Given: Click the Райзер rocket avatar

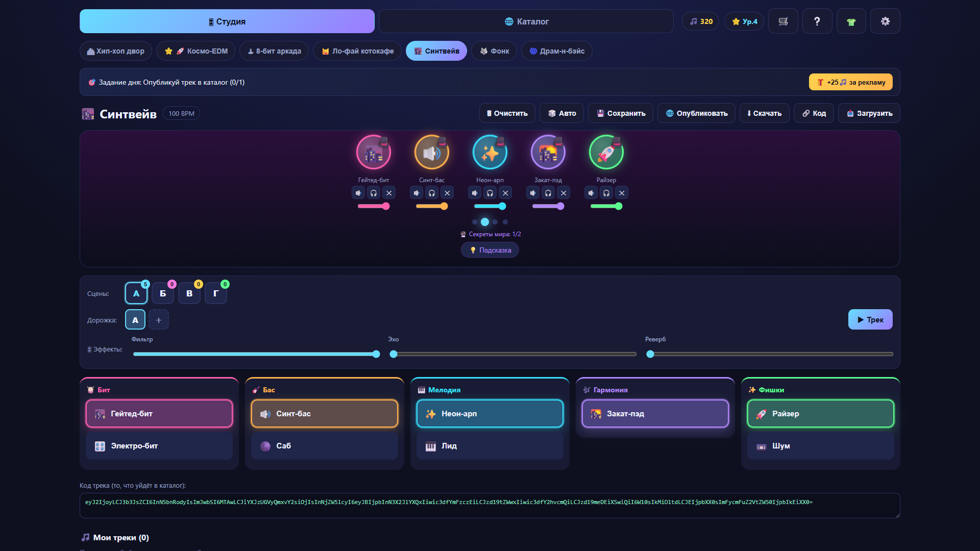Looking at the screenshot, I should point(606,153).
